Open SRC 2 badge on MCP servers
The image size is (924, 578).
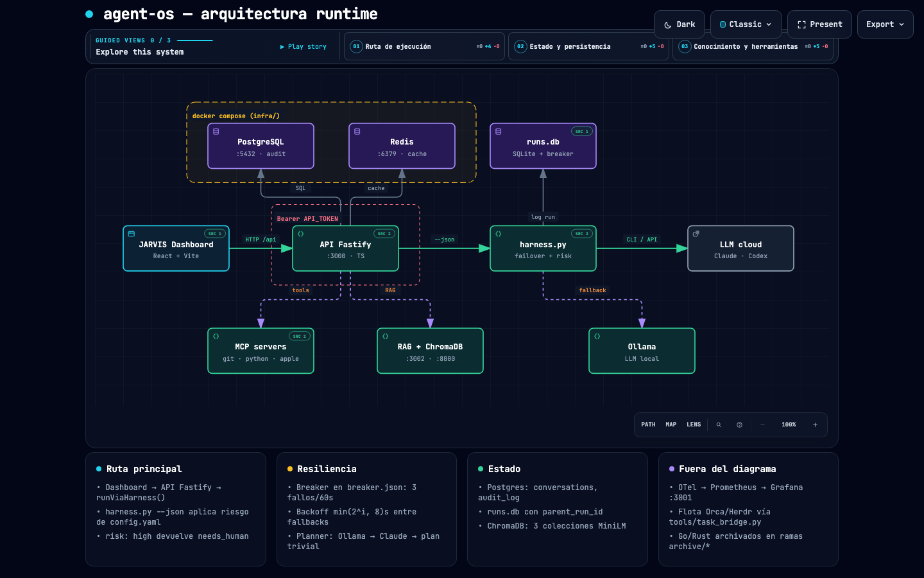point(300,336)
